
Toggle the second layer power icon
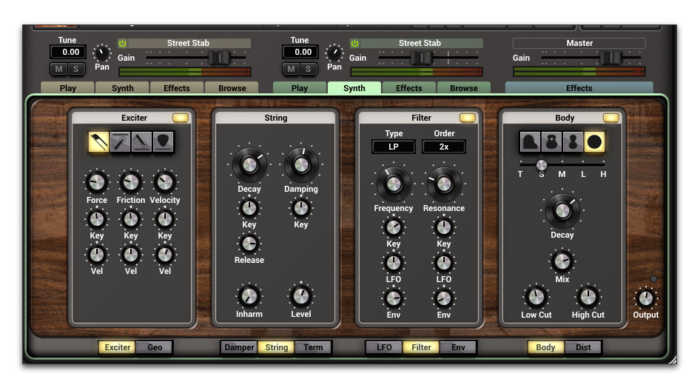354,43
